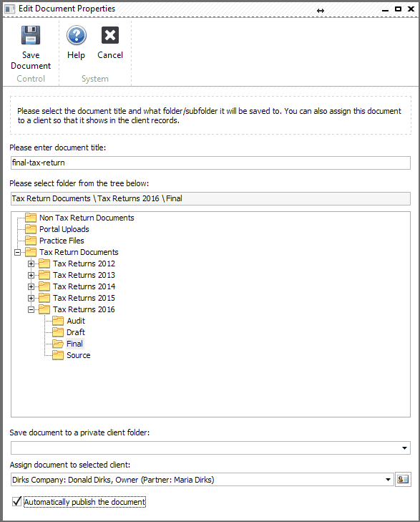Click the document title text field

coord(210,163)
